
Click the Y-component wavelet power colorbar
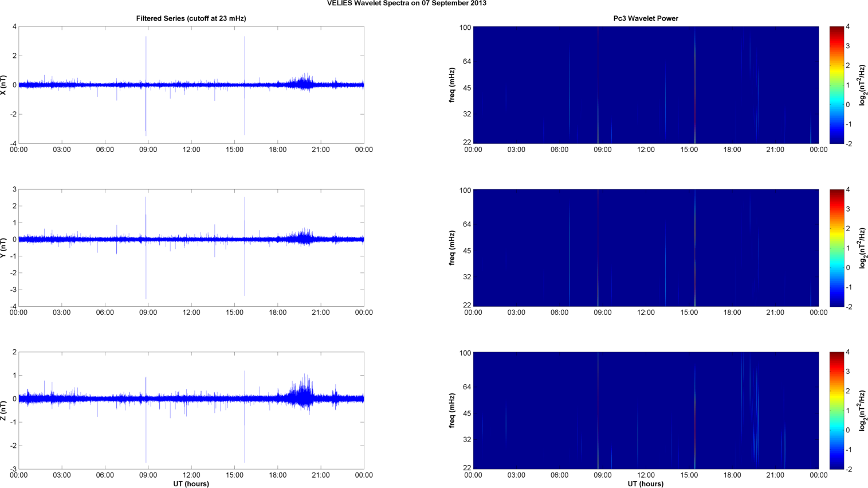pyautogui.click(x=836, y=248)
